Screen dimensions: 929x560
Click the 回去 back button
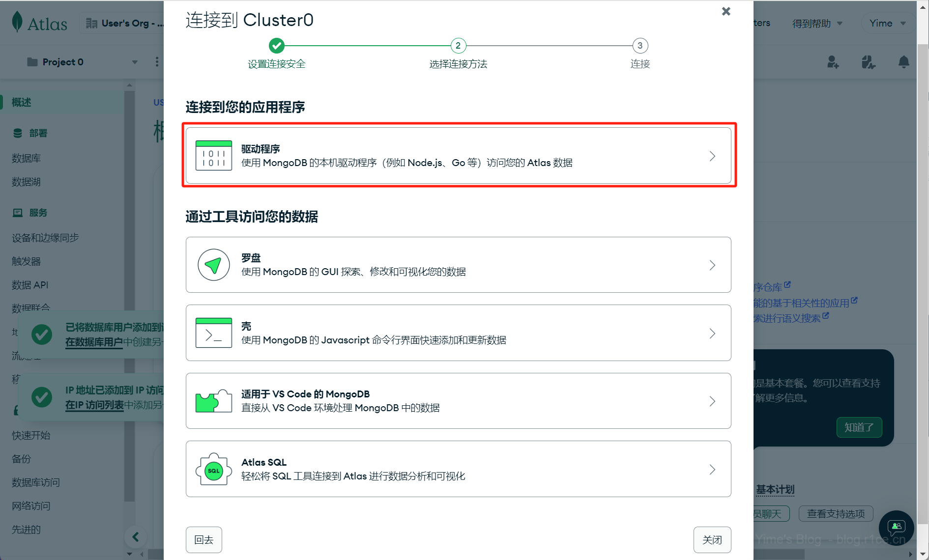click(204, 540)
